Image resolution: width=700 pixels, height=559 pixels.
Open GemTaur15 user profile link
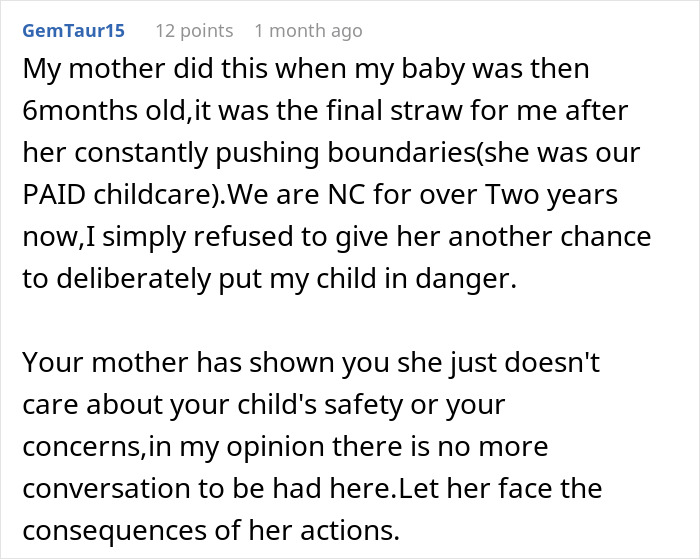pyautogui.click(x=73, y=31)
